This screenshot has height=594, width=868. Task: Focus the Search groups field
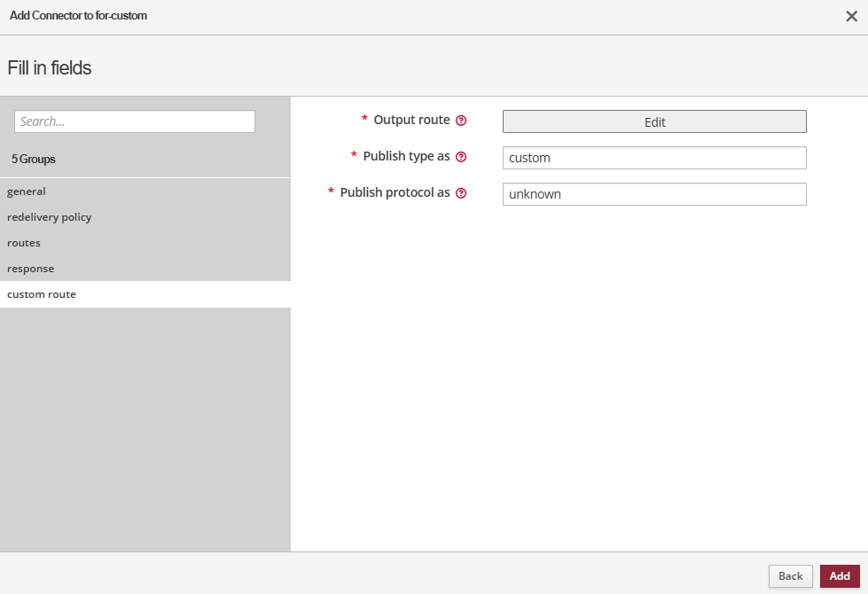click(x=135, y=121)
